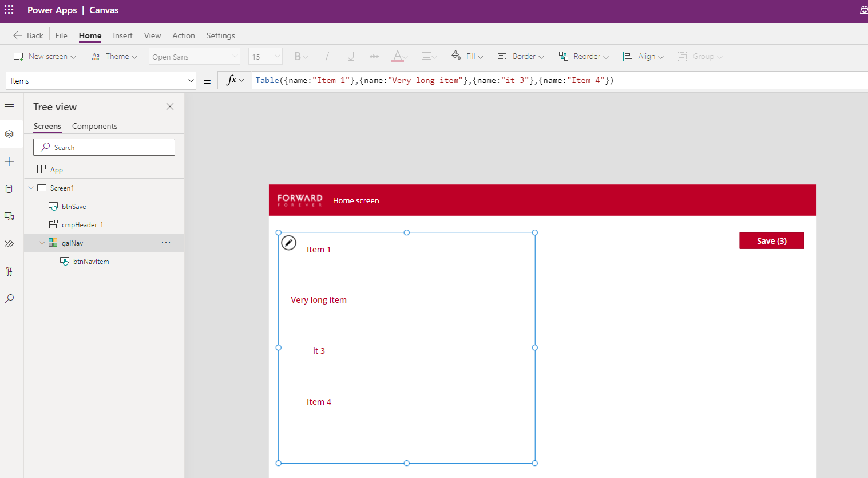
Task: Open the Data sources cylinder icon
Action: tap(9, 189)
